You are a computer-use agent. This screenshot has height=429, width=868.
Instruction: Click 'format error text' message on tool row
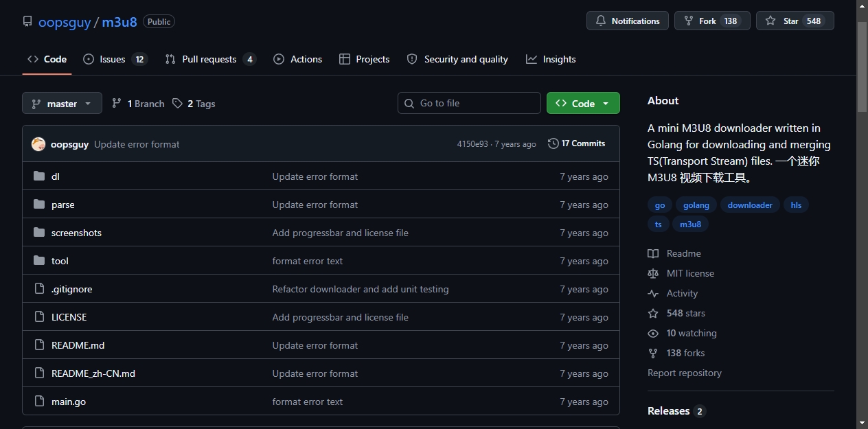click(x=308, y=261)
